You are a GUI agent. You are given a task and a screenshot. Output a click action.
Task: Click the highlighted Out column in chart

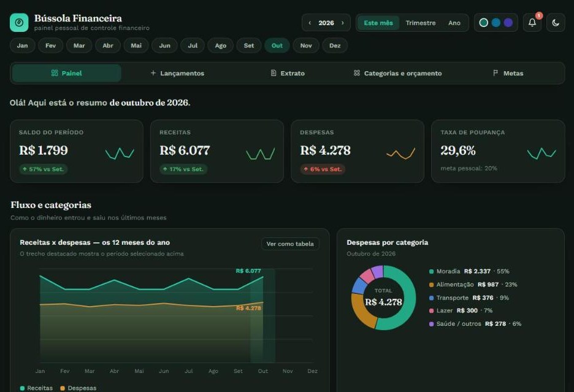tap(262, 316)
